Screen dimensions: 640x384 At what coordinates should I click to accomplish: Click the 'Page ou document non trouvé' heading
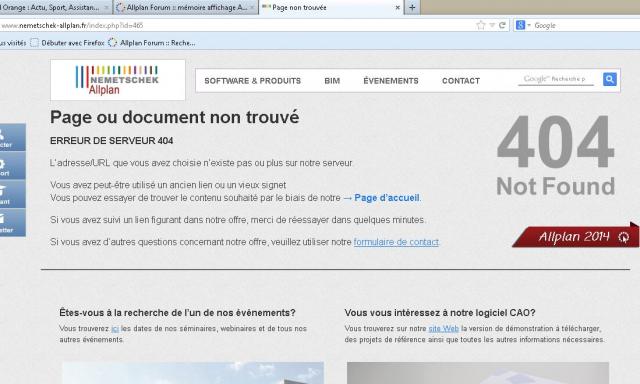175,117
